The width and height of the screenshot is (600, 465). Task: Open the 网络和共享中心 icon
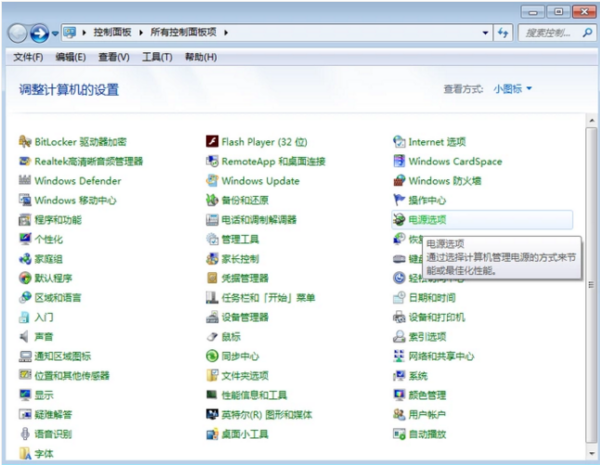tap(399, 356)
